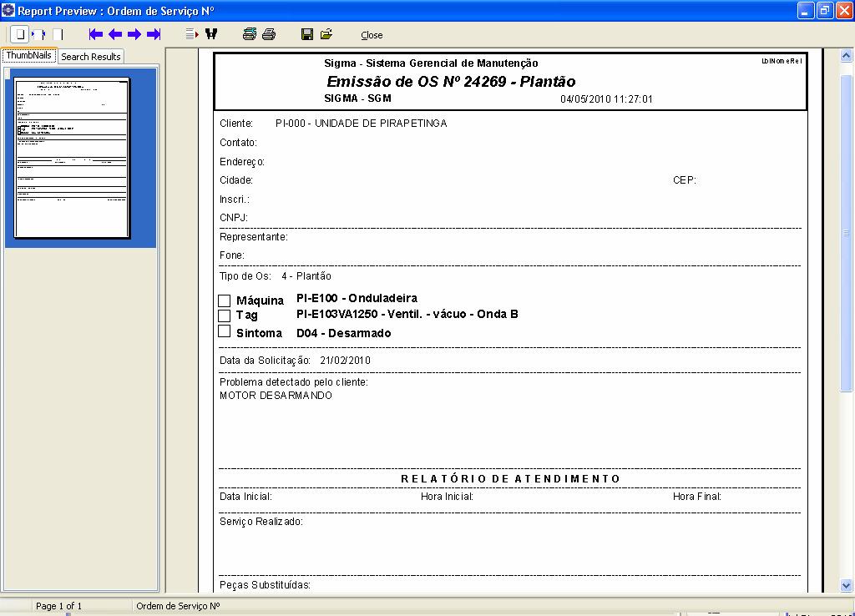Click the 'MOTOR DESARMANDO' problem text

pos(276,395)
